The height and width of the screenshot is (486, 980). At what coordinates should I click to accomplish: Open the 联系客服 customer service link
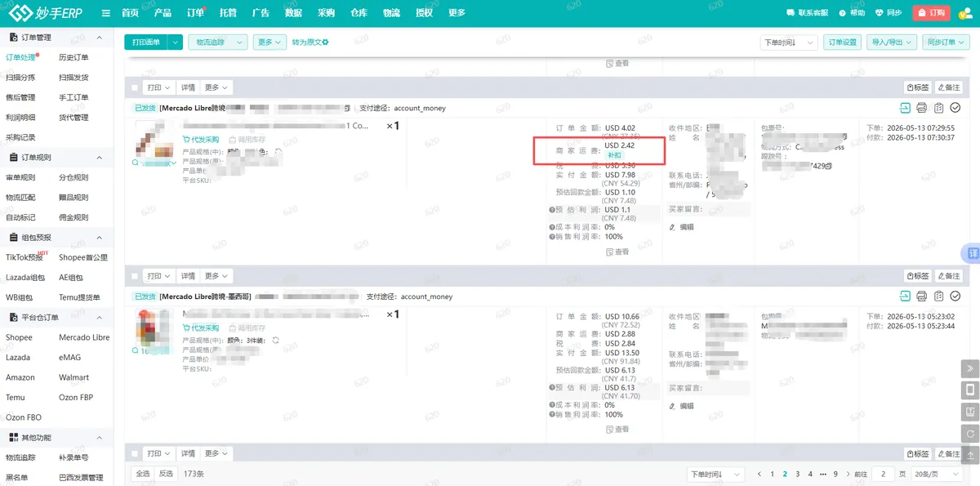pos(807,13)
